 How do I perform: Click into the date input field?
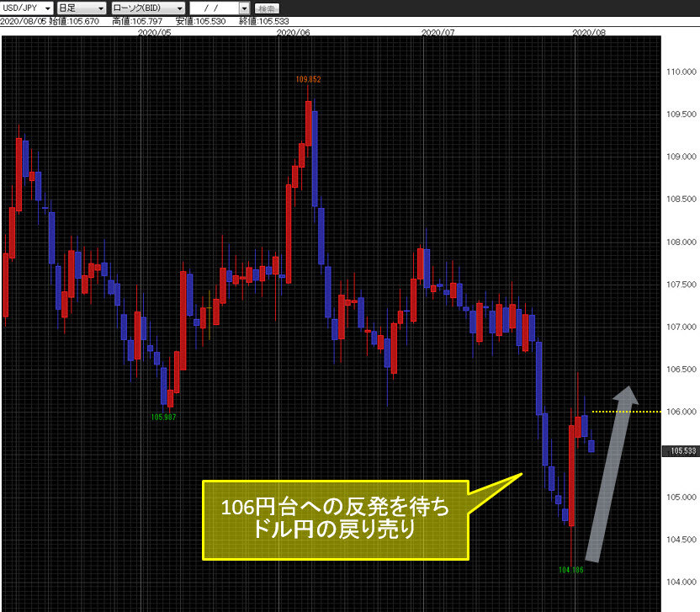215,8
